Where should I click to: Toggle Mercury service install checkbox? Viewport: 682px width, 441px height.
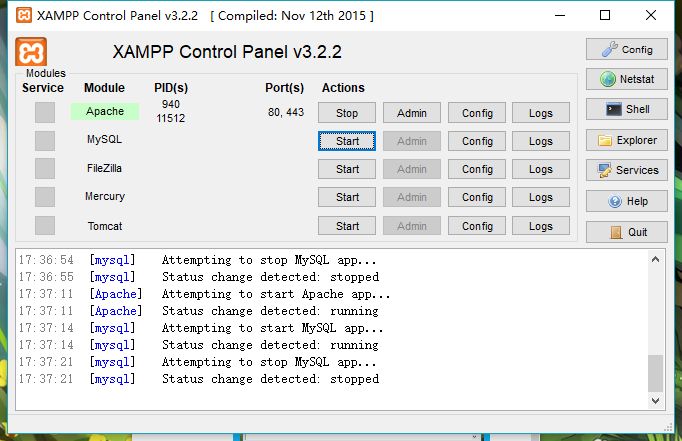45,197
